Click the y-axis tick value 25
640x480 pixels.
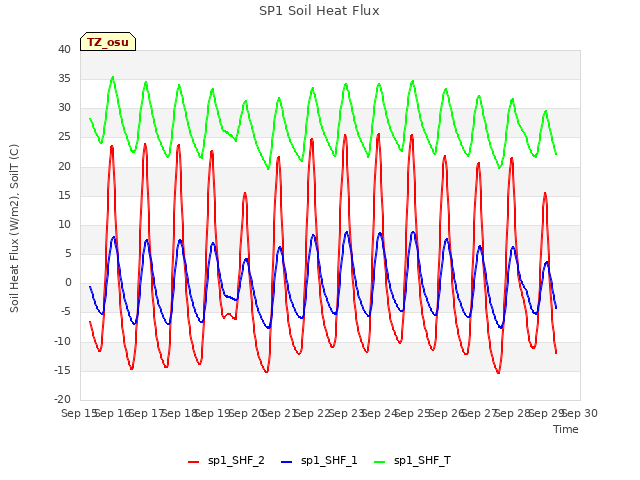click(x=64, y=137)
